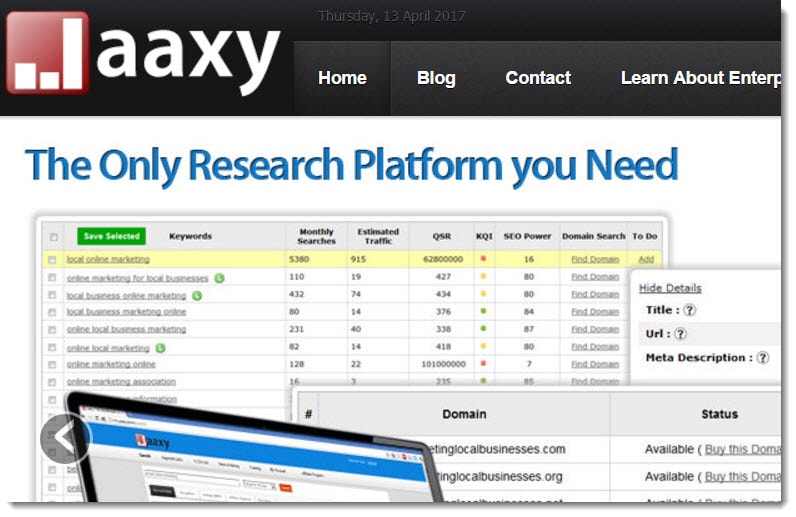
Task: Click the help icon next to Meta Description
Action: point(762,358)
